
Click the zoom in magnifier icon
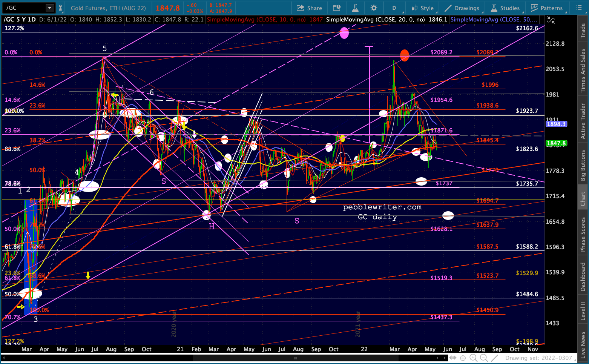[474, 358]
